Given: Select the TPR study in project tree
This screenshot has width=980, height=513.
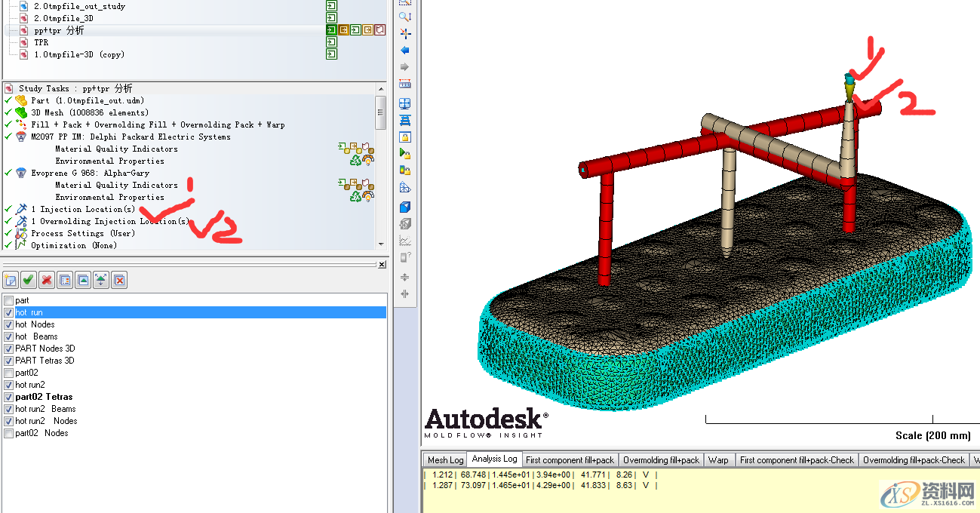Looking at the screenshot, I should click(41, 42).
